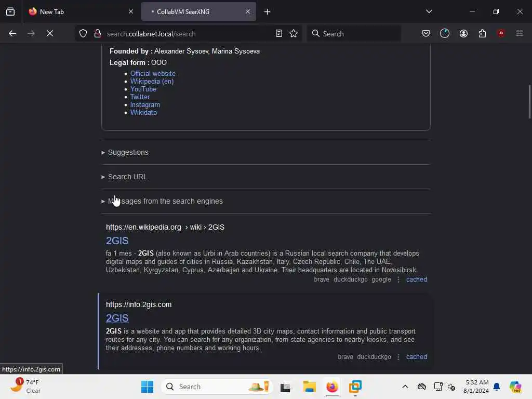
Task: Open cached copy of info.2gis.com result
Action: [x=416, y=356]
